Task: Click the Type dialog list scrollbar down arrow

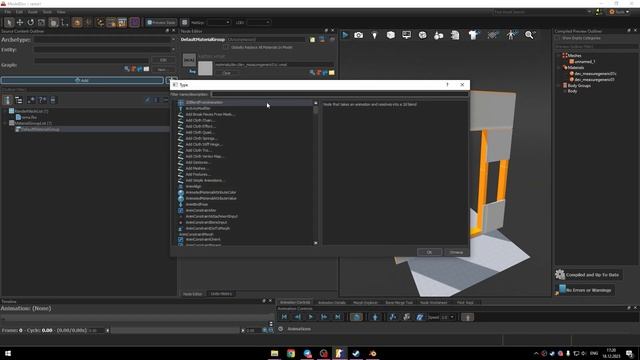Action: pos(316,243)
